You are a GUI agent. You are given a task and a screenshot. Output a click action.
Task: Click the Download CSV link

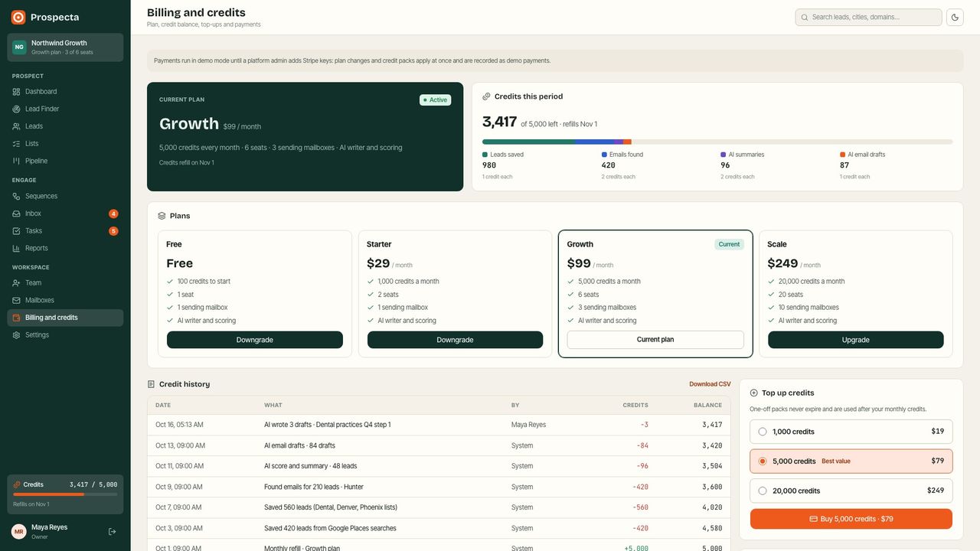(x=710, y=384)
